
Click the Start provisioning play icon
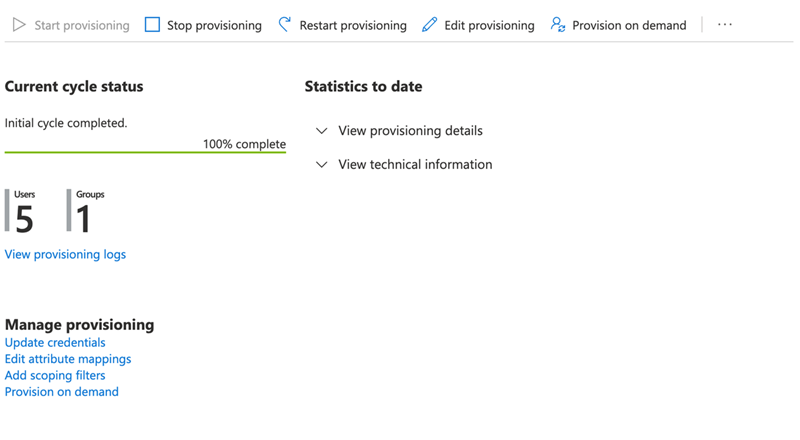pos(19,25)
